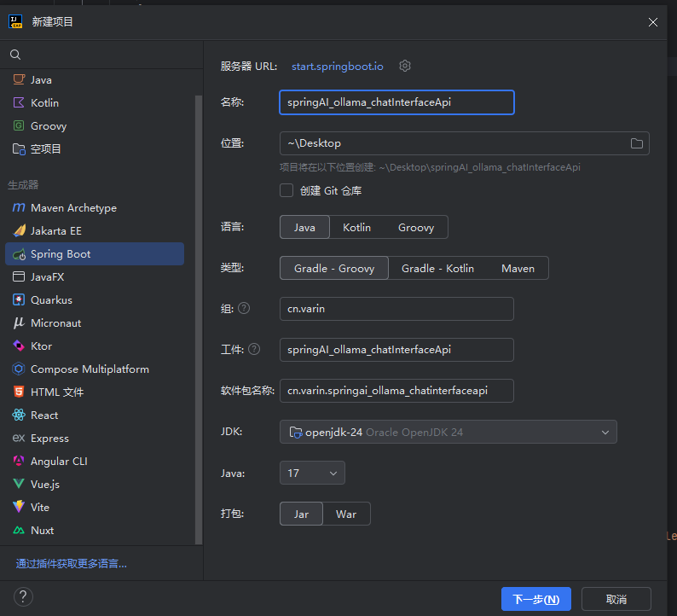The width and height of the screenshot is (677, 616).
Task: Click the Nuxt mountain icon
Action: [x=19, y=530]
